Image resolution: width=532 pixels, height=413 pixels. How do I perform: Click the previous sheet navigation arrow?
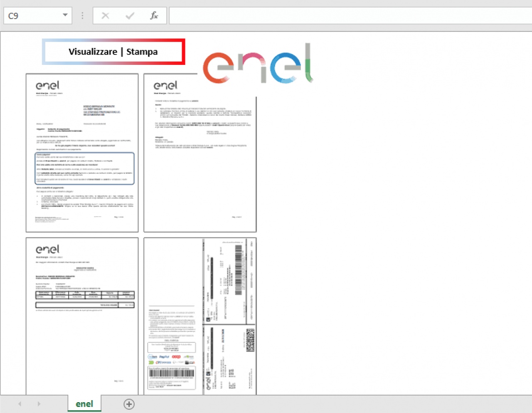[x=20, y=404]
